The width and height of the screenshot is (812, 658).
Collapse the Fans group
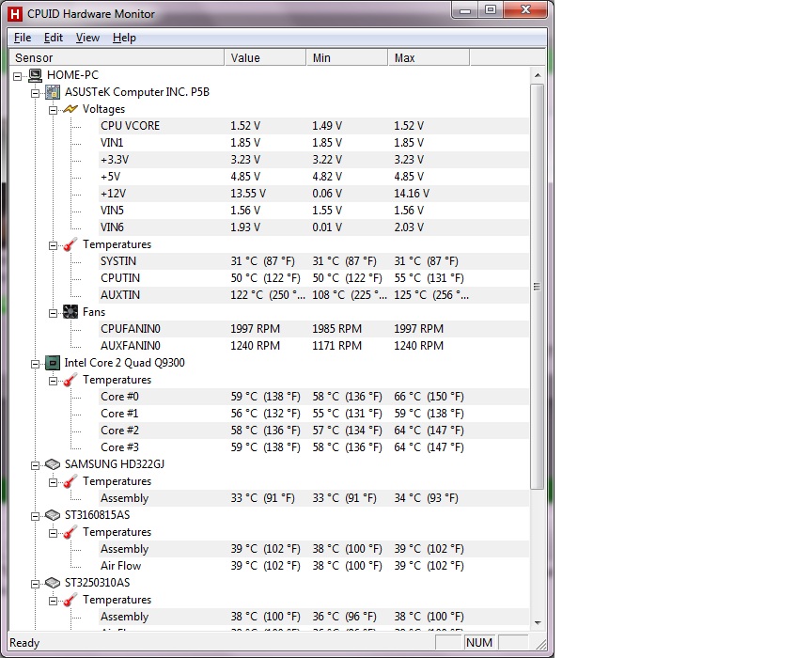53,313
